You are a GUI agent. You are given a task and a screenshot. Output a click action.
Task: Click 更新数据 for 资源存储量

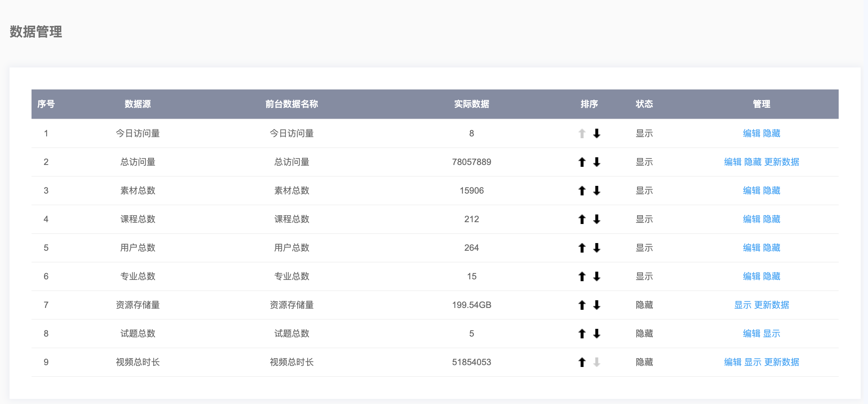(x=772, y=305)
